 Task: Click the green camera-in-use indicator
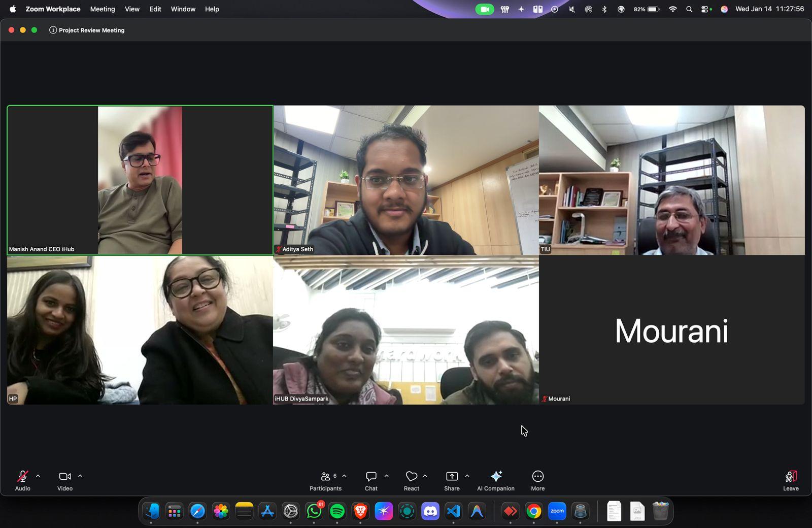point(485,9)
